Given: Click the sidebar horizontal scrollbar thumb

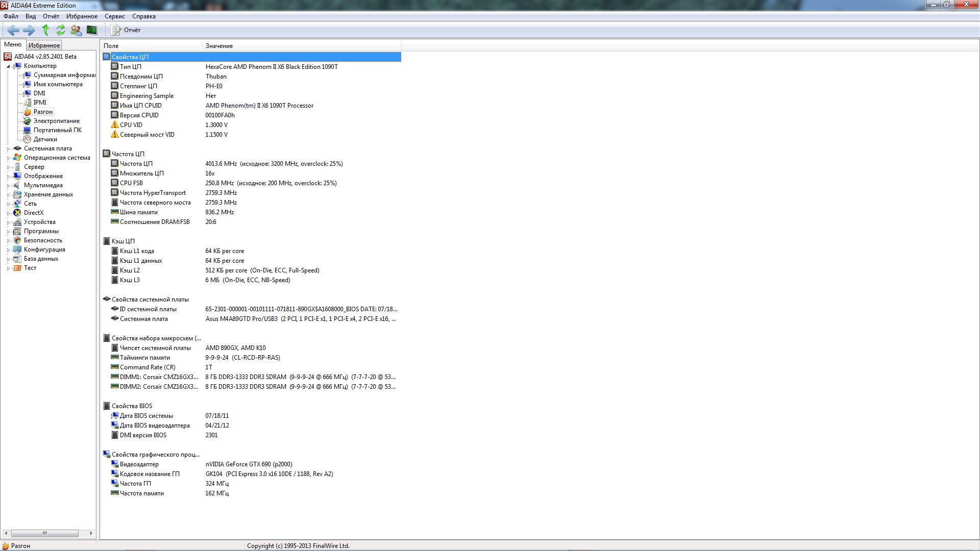Looking at the screenshot, I should [45, 533].
